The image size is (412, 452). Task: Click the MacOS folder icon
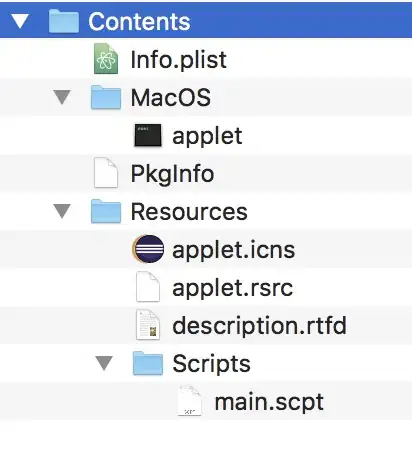(x=106, y=97)
